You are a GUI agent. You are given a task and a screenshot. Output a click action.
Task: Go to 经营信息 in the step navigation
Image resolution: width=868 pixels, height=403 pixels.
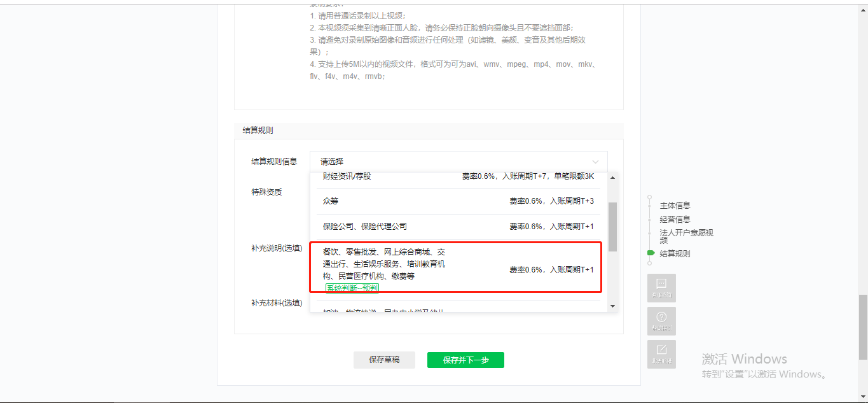tap(675, 220)
